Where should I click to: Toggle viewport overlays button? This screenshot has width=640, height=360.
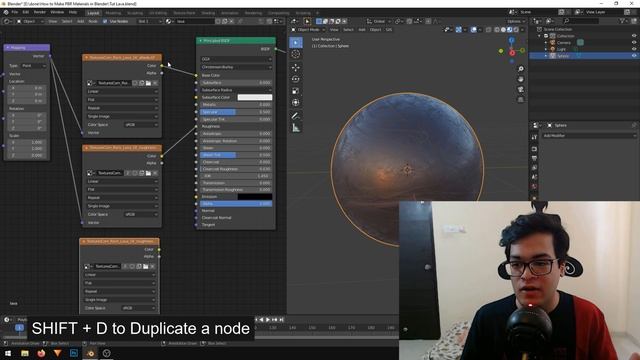pyautogui.click(x=473, y=30)
